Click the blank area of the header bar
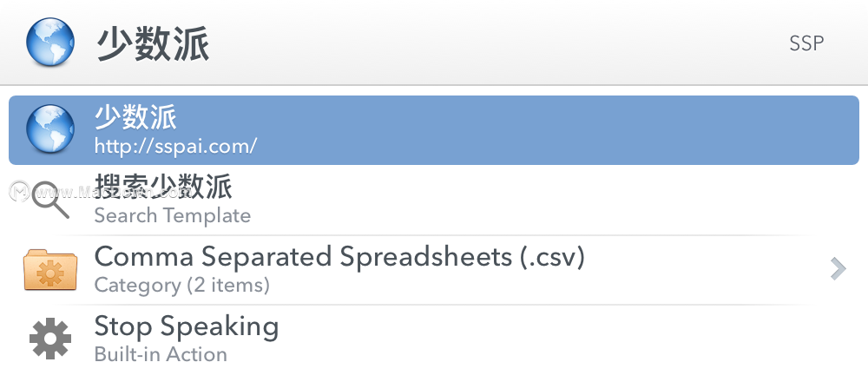This screenshot has width=868, height=382. [498, 43]
